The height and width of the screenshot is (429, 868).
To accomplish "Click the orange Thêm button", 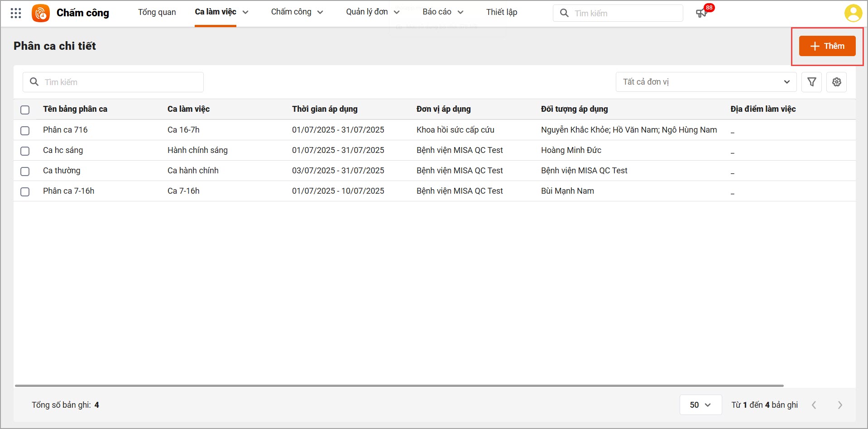I will click(x=827, y=46).
